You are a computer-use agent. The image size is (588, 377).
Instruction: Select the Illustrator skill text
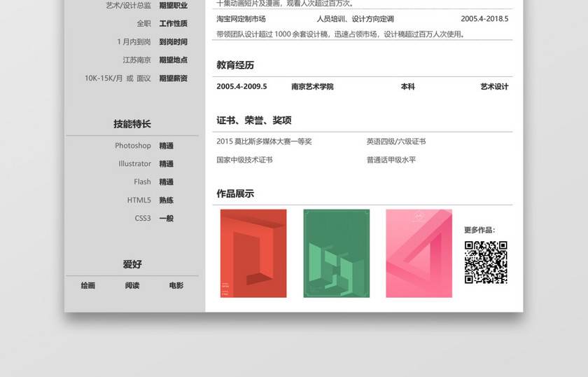[x=134, y=163]
